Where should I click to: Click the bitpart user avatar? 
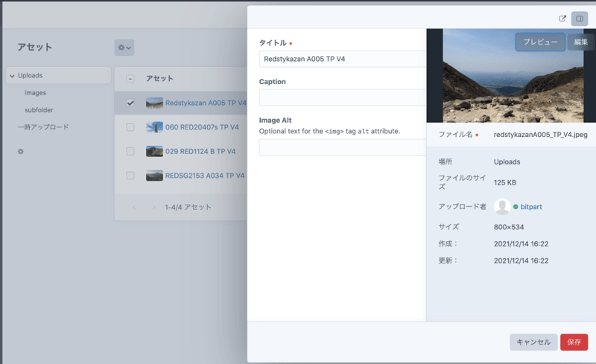pyautogui.click(x=502, y=207)
